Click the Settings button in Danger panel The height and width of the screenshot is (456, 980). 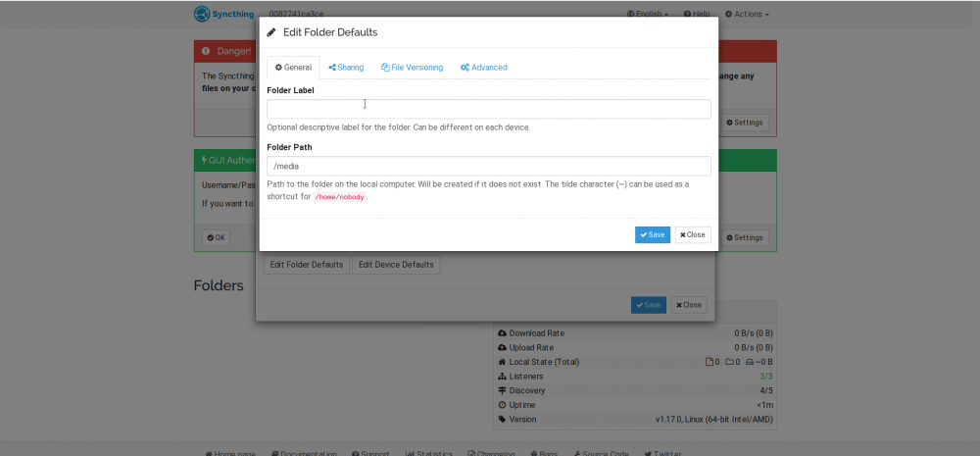[x=745, y=123]
